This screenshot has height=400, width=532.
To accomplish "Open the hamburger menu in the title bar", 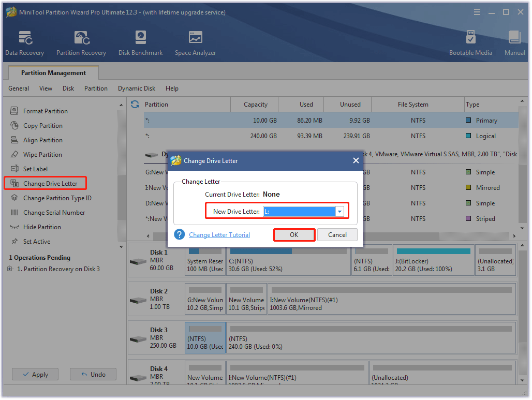I will [477, 11].
